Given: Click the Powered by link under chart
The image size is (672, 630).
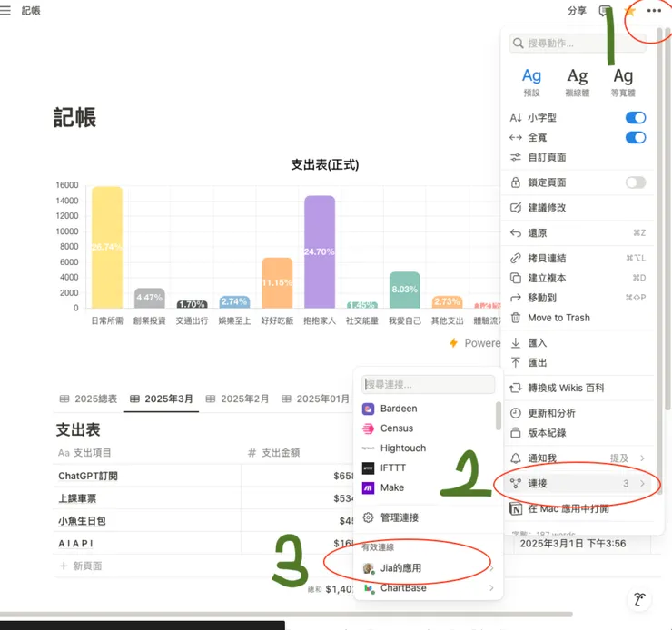Looking at the screenshot, I should point(475,343).
